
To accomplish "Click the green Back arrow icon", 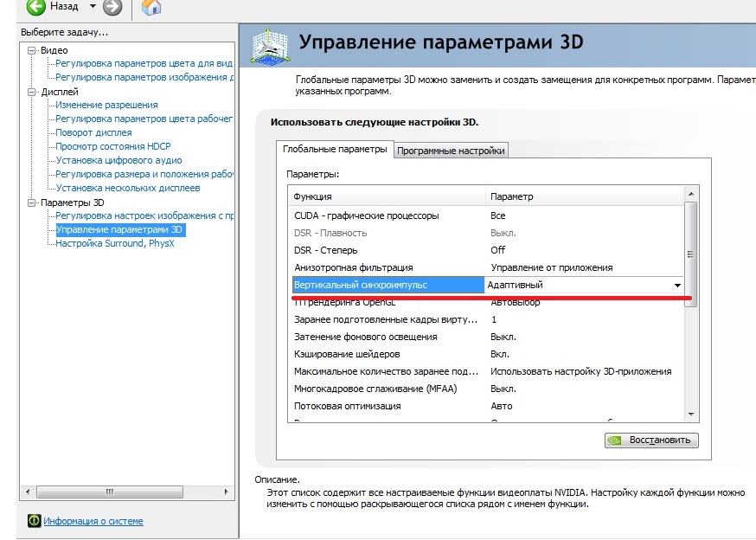I will point(35,7).
